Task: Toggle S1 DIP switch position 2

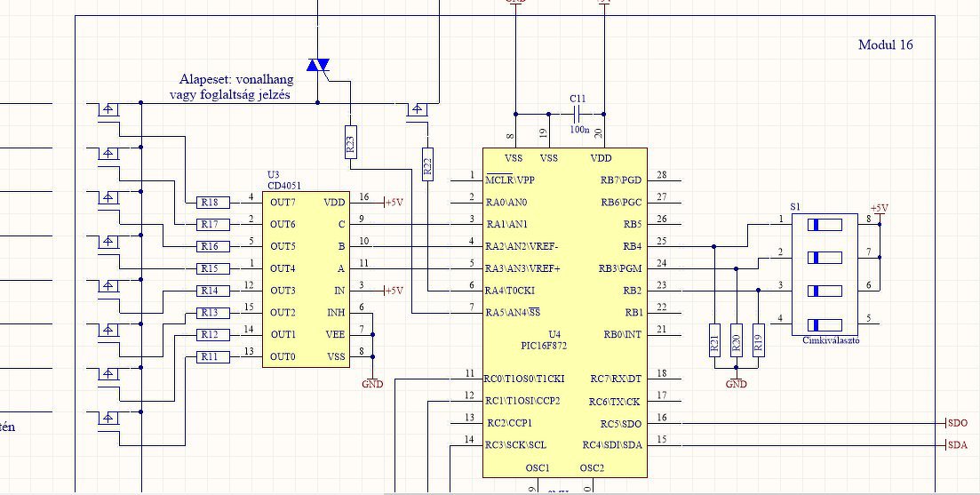Action: pos(825,258)
